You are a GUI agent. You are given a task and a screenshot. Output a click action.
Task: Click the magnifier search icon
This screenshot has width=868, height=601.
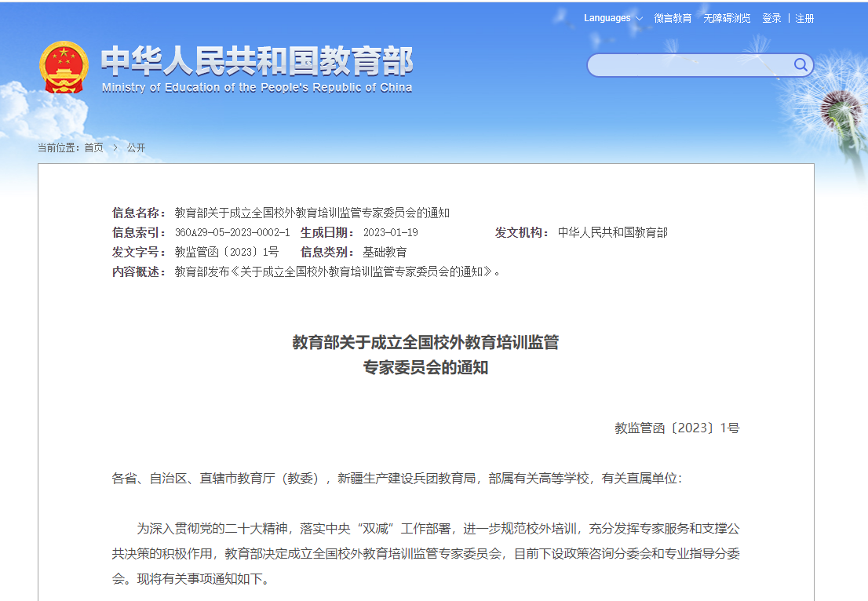pyautogui.click(x=801, y=65)
